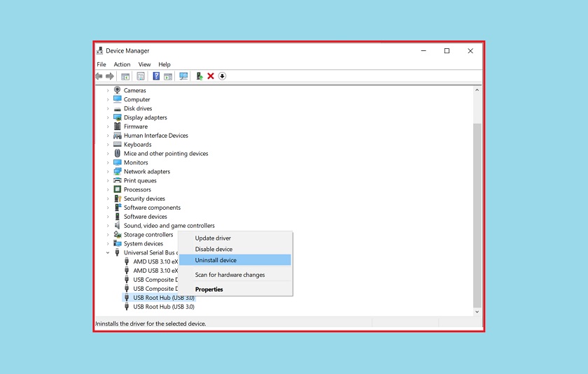Expand the Display adapters category
This screenshot has height=374, width=588.
tap(108, 117)
